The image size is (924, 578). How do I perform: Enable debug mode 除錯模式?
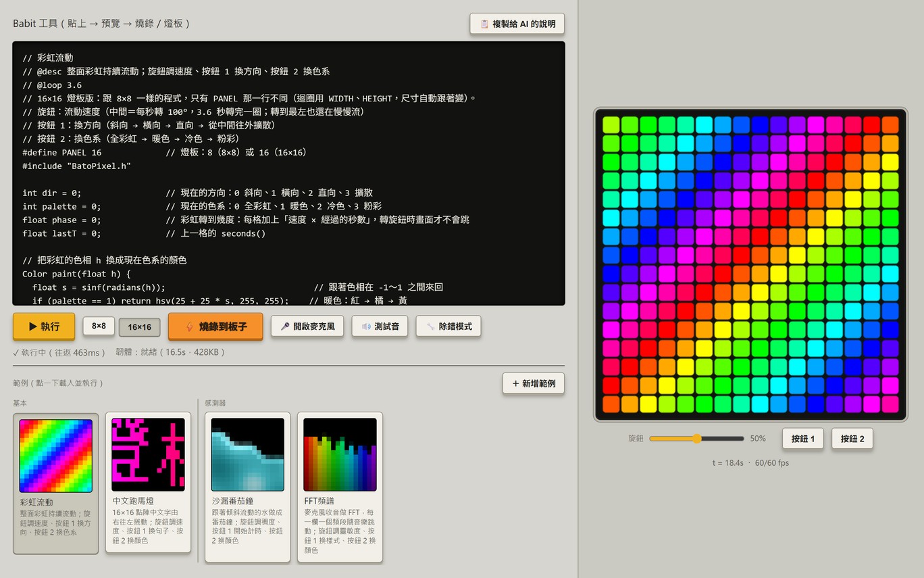pos(448,327)
